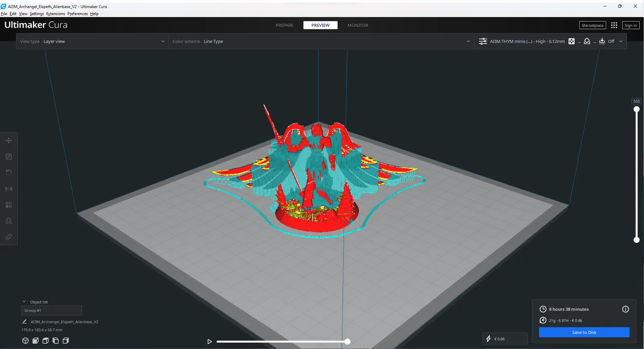
Task: Click the Sign in button
Action: tap(631, 25)
